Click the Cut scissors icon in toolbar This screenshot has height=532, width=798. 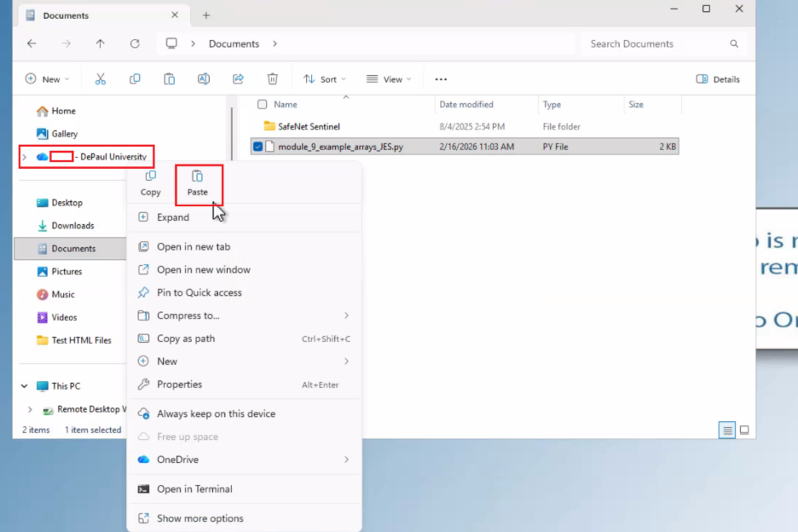point(101,79)
